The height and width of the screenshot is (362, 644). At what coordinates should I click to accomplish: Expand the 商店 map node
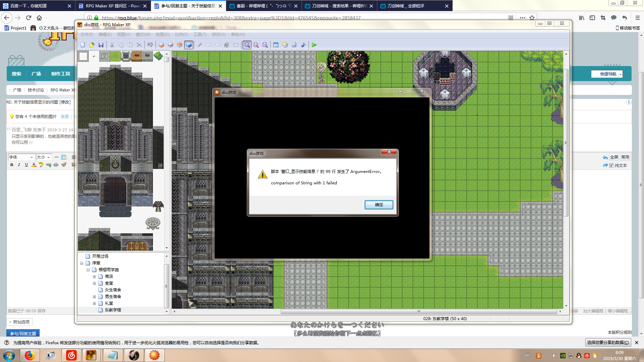point(94,277)
